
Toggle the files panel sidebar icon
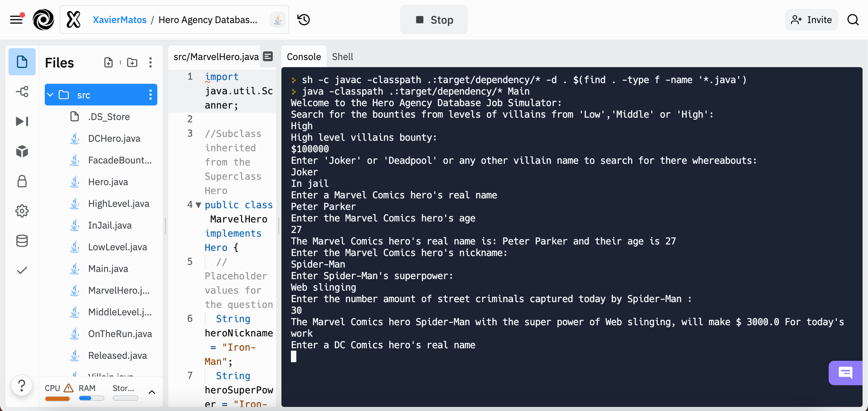pyautogui.click(x=22, y=61)
